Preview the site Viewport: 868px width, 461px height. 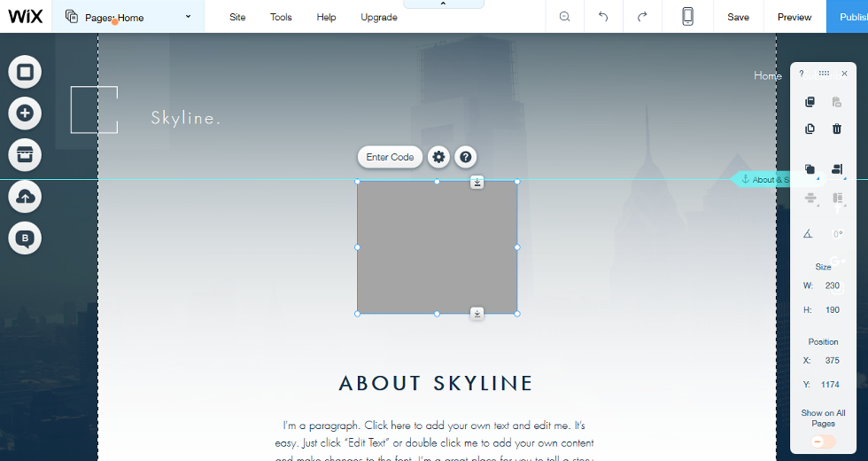(x=794, y=17)
